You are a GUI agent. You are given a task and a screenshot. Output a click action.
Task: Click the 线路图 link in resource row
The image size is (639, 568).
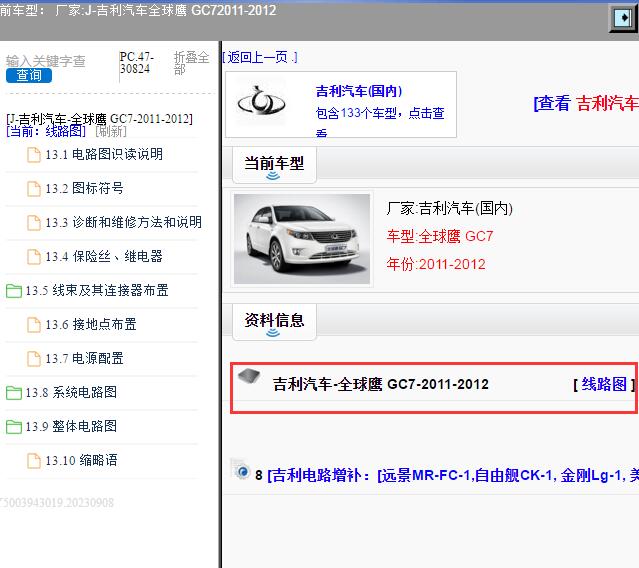pyautogui.click(x=604, y=384)
